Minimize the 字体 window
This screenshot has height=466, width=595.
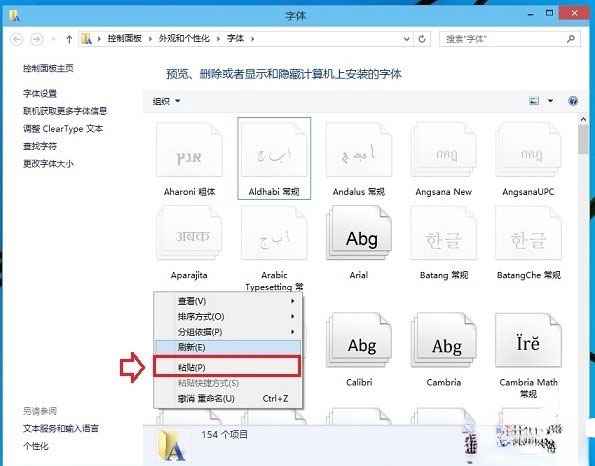pos(530,14)
